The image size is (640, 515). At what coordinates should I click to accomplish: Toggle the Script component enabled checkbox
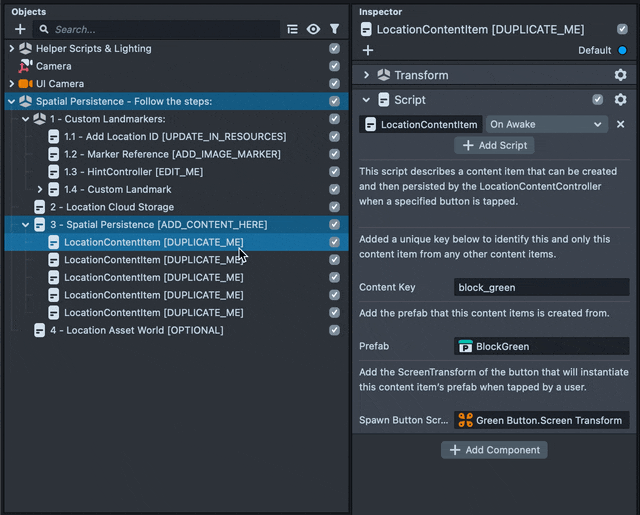[597, 100]
